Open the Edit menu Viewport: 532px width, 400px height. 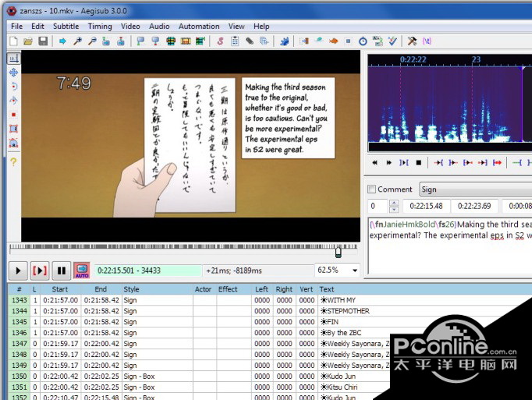[37, 27]
